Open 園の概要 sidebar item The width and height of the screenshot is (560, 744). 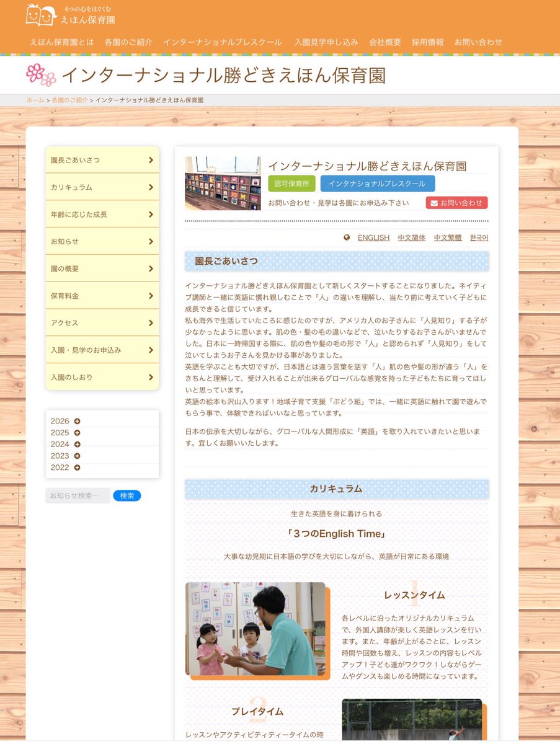pyautogui.click(x=102, y=268)
